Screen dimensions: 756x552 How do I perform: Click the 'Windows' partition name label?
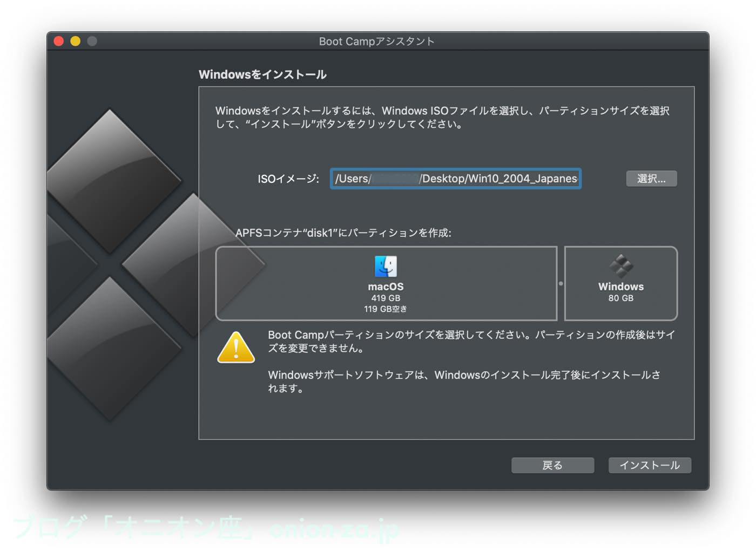[x=621, y=287]
